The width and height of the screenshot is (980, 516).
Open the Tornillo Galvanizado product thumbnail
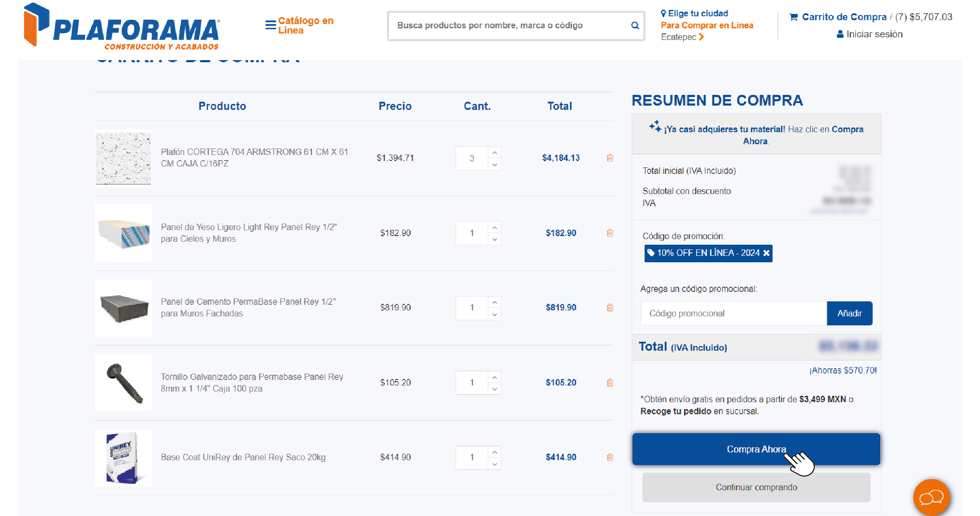click(x=124, y=382)
